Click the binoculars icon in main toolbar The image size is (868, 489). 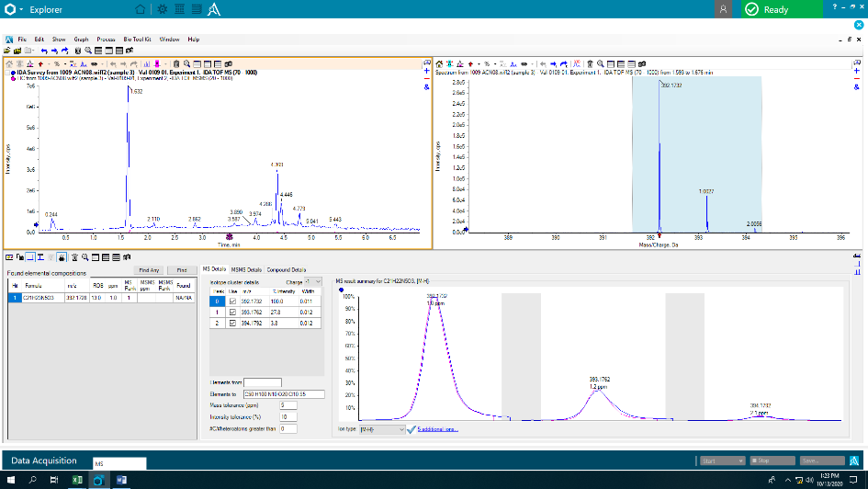pos(130,51)
